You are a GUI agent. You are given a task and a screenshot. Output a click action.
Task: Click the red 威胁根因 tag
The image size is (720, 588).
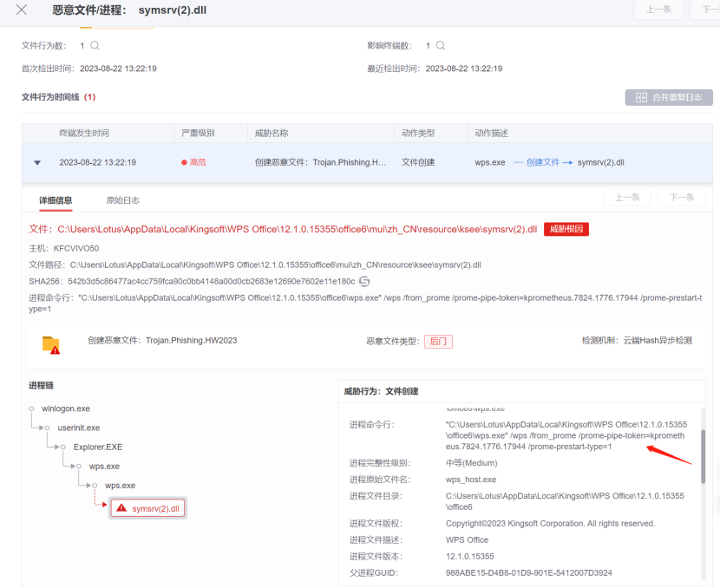566,229
